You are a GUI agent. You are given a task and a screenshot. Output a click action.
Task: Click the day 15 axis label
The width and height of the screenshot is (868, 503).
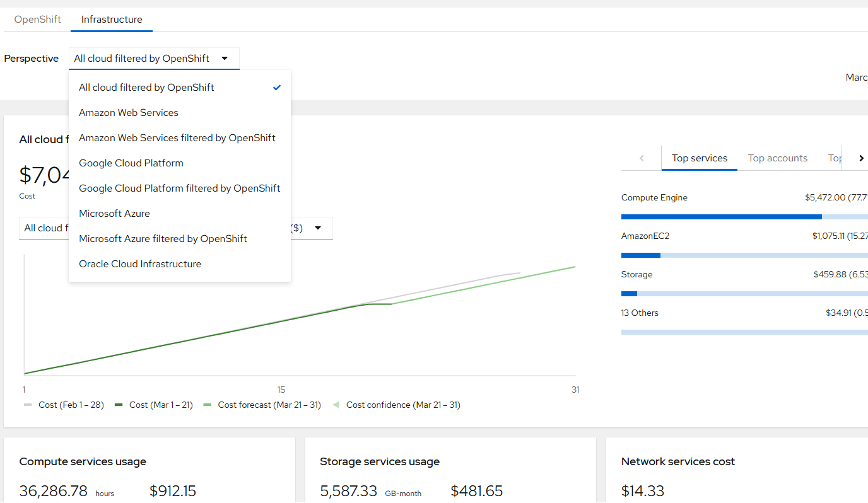[281, 390]
